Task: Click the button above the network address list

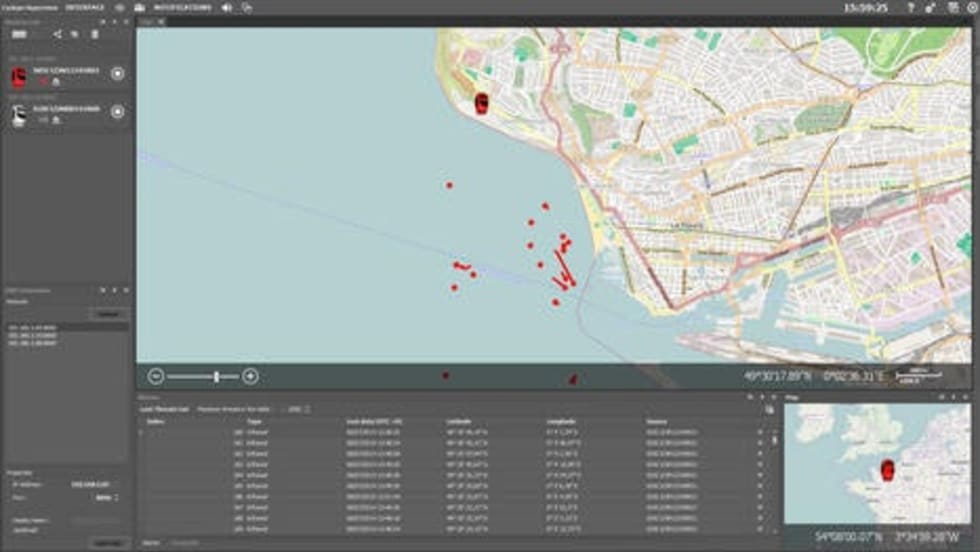Action: pos(108,314)
